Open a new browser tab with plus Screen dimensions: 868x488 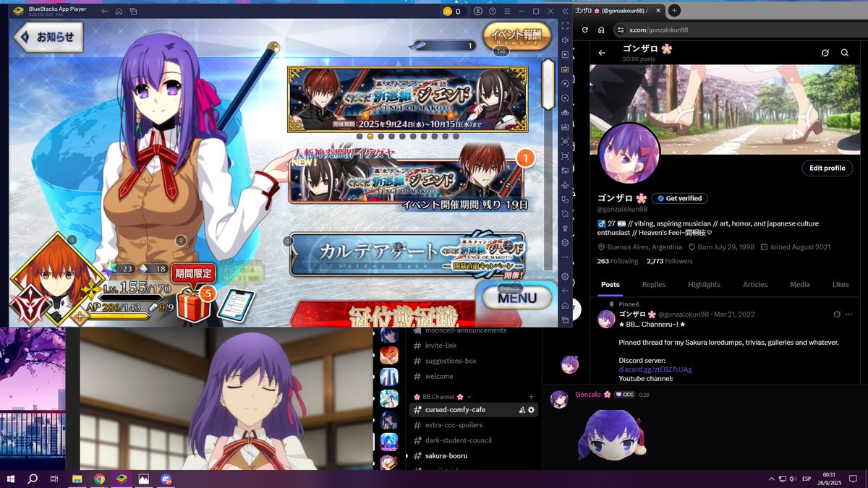(x=674, y=10)
